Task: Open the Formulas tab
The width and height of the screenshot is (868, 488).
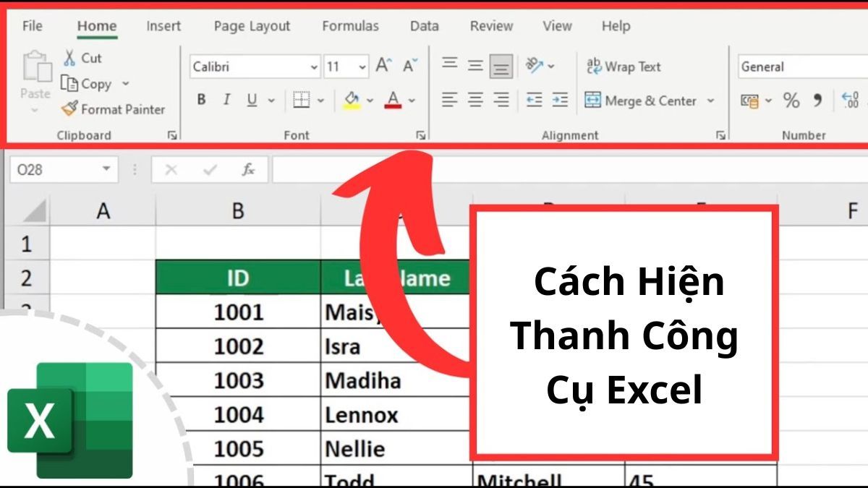Action: click(x=350, y=26)
